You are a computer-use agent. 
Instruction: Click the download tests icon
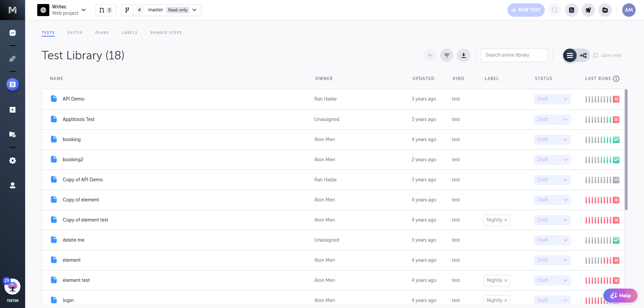[463, 55]
